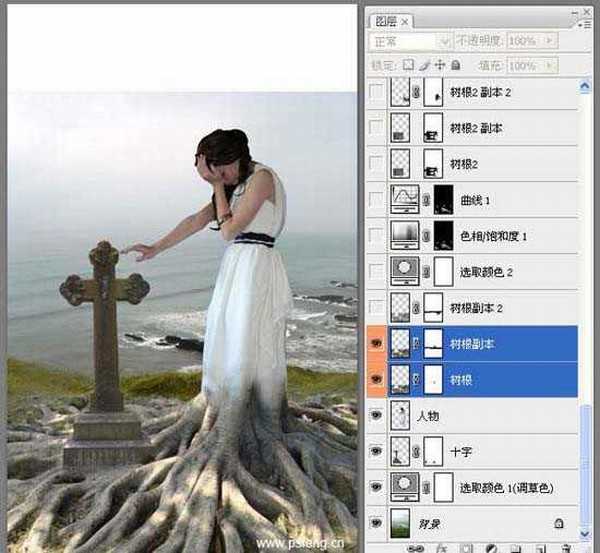Show the 色相/饱和度 1 layer
The height and width of the screenshot is (553, 600).
[x=377, y=235]
